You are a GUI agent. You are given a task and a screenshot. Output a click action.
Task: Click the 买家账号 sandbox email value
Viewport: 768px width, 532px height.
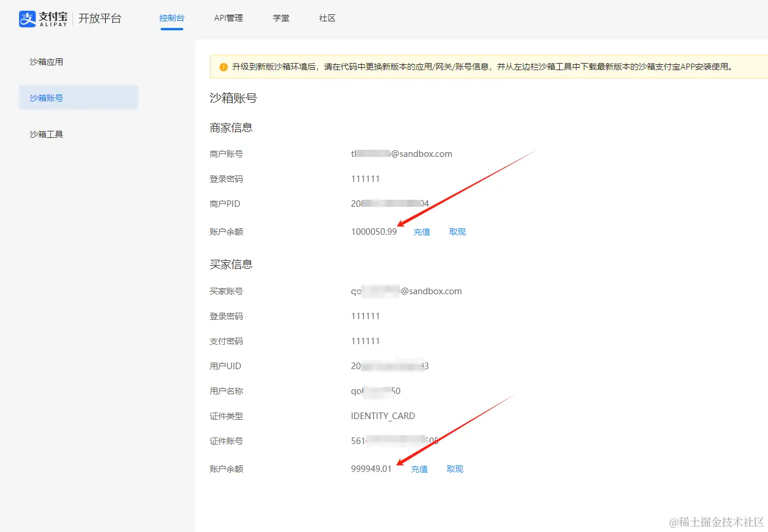(x=406, y=291)
